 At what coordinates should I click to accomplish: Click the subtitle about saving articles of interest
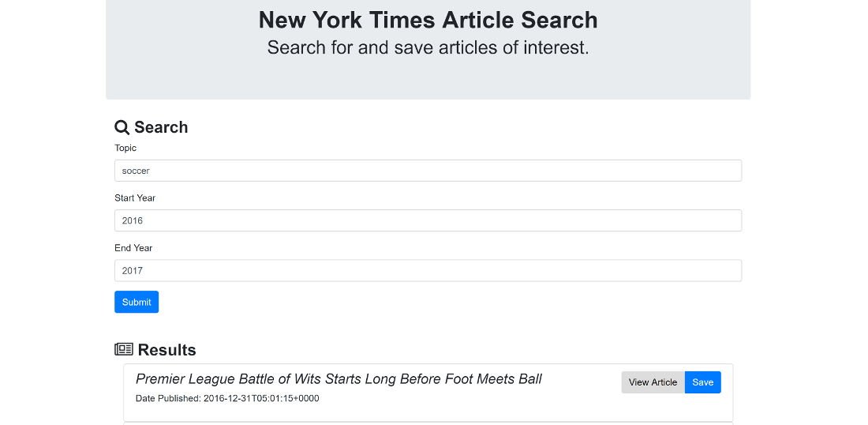(x=428, y=47)
